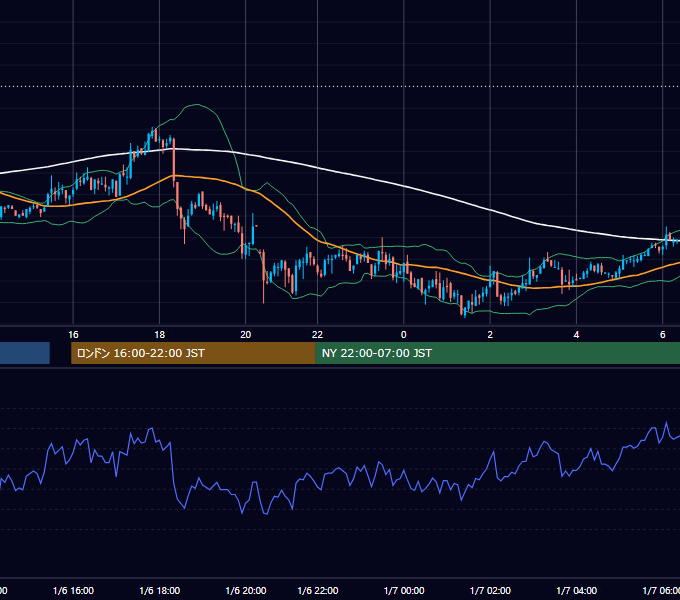The height and width of the screenshot is (600, 680).
Task: Click the upper time axis label 22
Action: (317, 335)
